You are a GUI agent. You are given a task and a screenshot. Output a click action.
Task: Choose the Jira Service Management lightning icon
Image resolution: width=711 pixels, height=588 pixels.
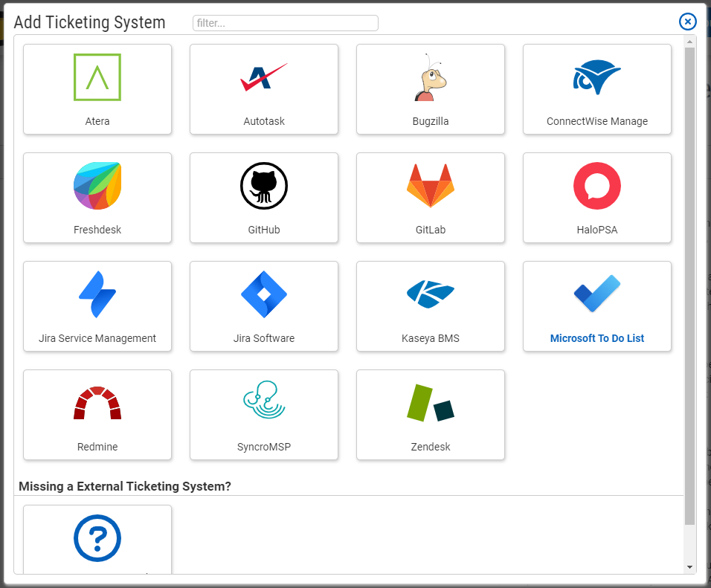coord(97,294)
